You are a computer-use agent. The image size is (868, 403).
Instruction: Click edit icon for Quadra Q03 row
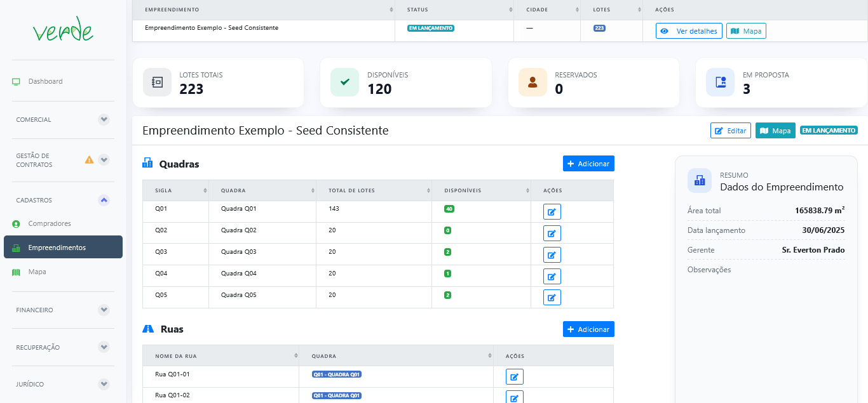552,254
